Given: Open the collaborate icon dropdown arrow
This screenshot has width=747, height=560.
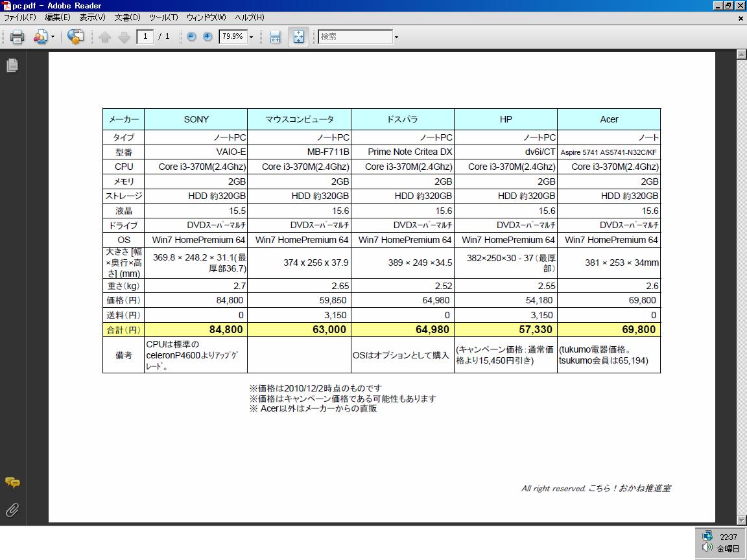Looking at the screenshot, I should tap(53, 37).
